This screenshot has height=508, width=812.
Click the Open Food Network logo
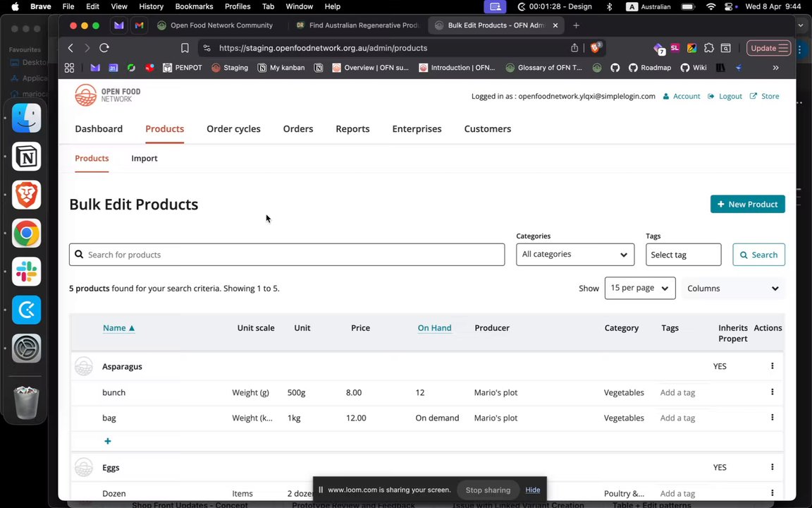[x=108, y=95]
